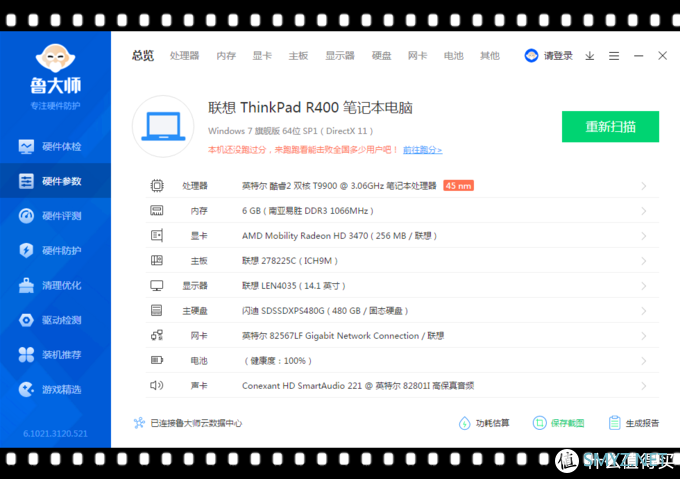
Task: Open 硬件防护 shield section
Action: 55,250
